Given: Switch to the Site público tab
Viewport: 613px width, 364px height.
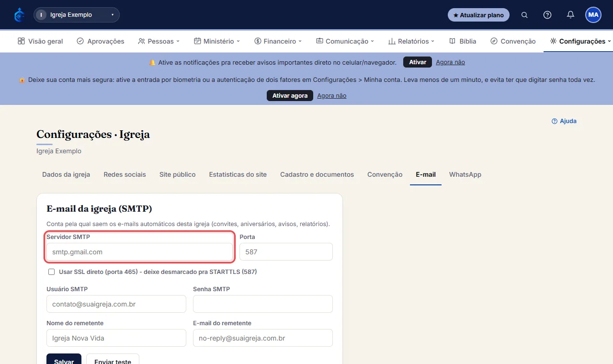Looking at the screenshot, I should tap(177, 174).
